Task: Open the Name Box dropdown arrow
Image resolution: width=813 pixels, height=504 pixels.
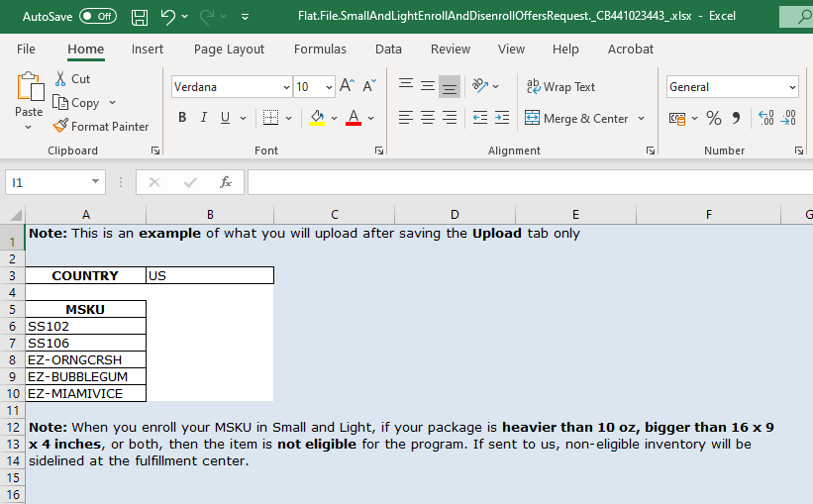Action: click(95, 182)
